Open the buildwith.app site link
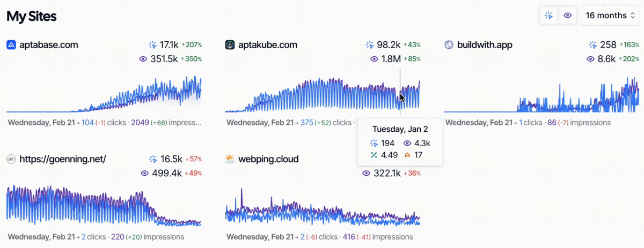This screenshot has width=644, height=248. click(485, 45)
